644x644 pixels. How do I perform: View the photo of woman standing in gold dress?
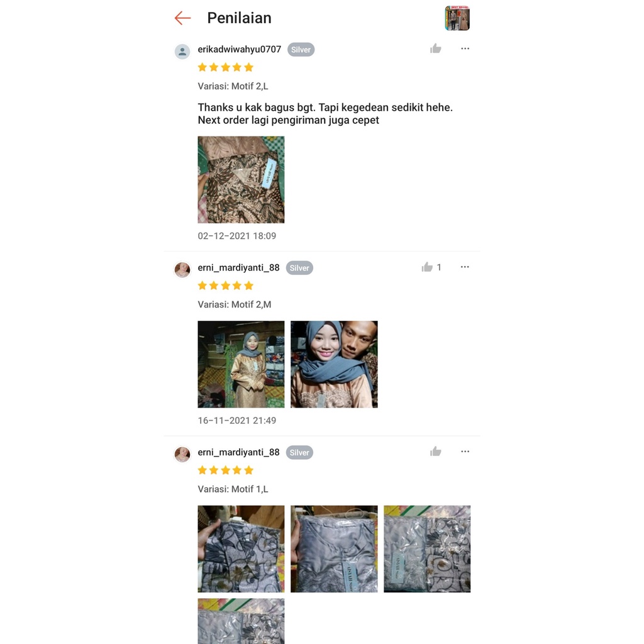[241, 364]
